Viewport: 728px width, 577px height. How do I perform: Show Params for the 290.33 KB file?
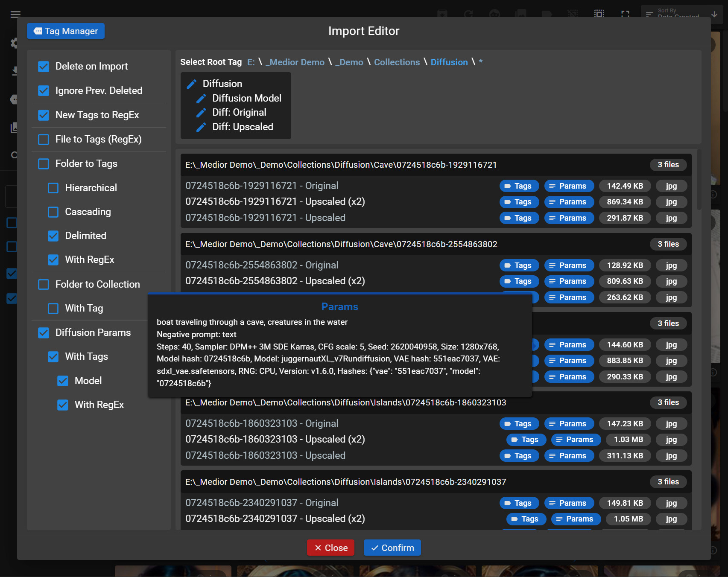coord(569,377)
